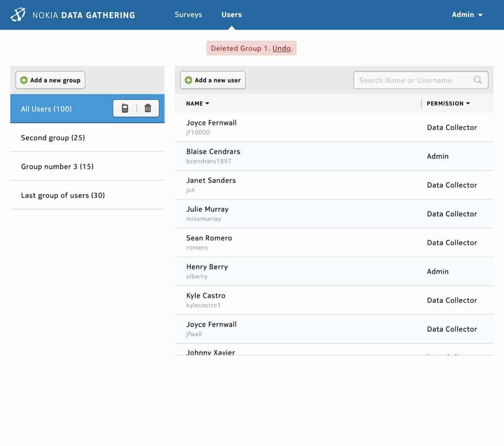Select user Joyce Fernwall jfwall

pyautogui.click(x=334, y=329)
